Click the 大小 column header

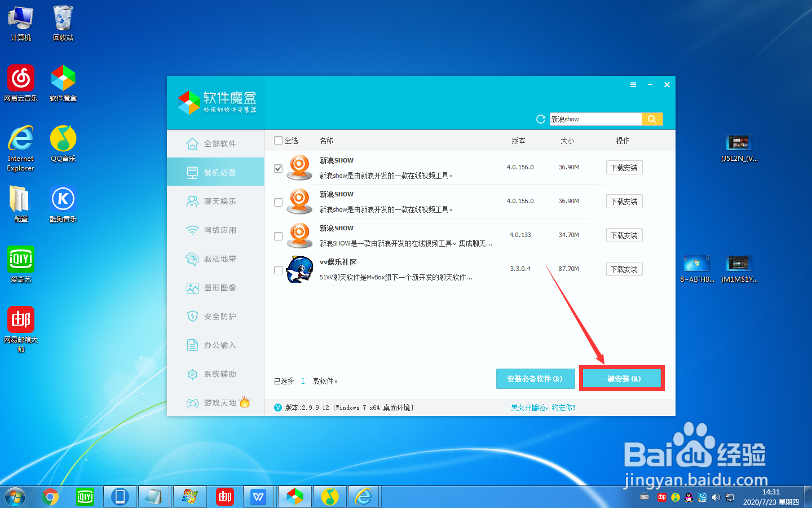pyautogui.click(x=567, y=141)
